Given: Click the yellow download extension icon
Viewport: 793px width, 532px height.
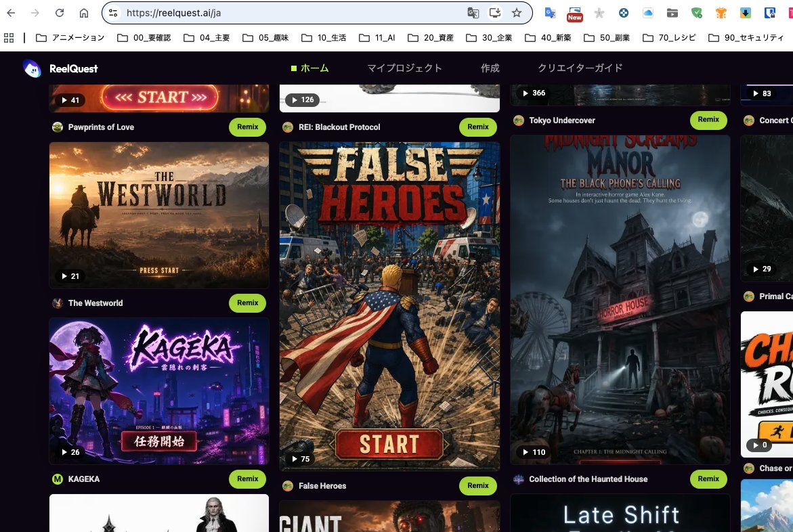Looking at the screenshot, I should coord(746,13).
